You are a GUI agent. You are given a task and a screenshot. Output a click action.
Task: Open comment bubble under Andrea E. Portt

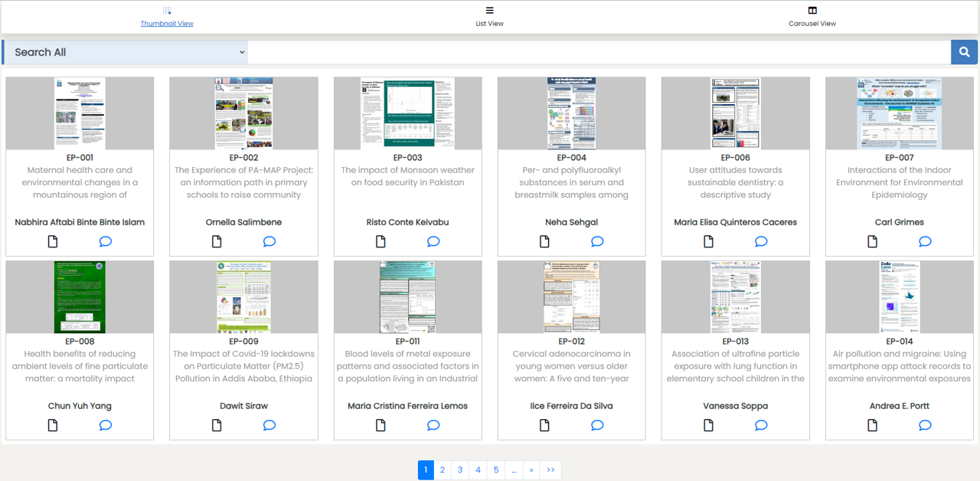tap(925, 426)
